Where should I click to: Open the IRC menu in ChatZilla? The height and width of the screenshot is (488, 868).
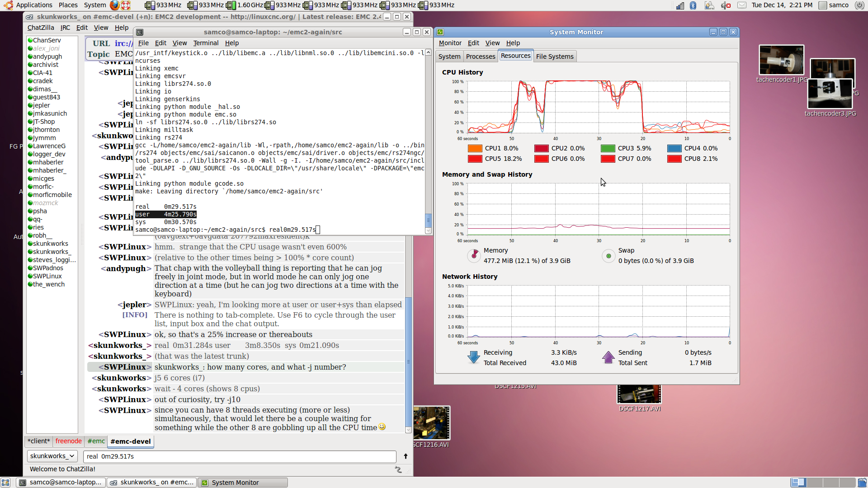(x=65, y=28)
